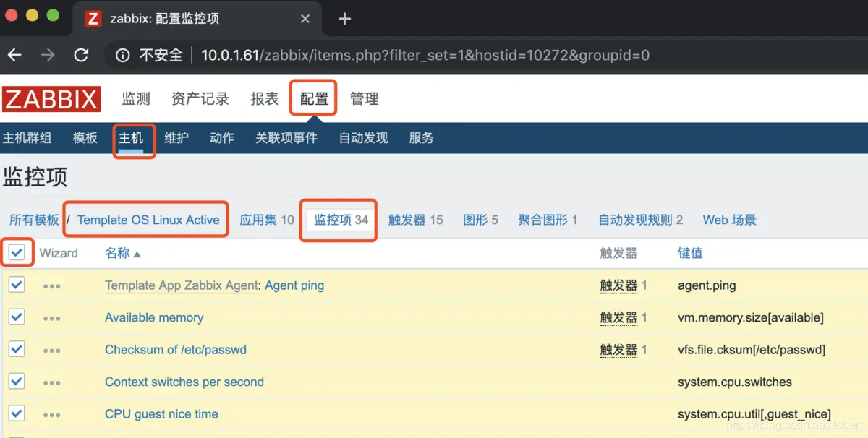
Task: Open the 报表 top menu
Action: pyautogui.click(x=265, y=99)
